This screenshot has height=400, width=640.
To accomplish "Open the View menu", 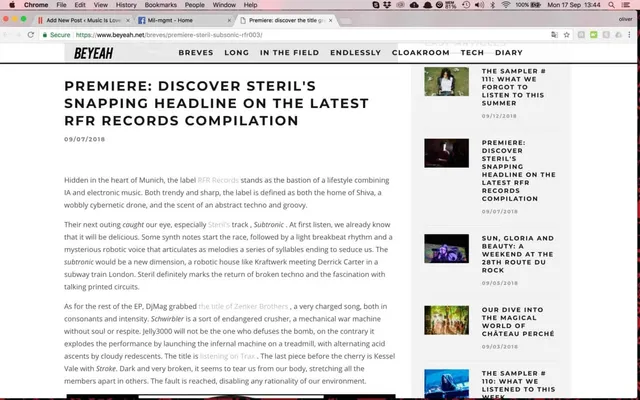I will (100, 5).
